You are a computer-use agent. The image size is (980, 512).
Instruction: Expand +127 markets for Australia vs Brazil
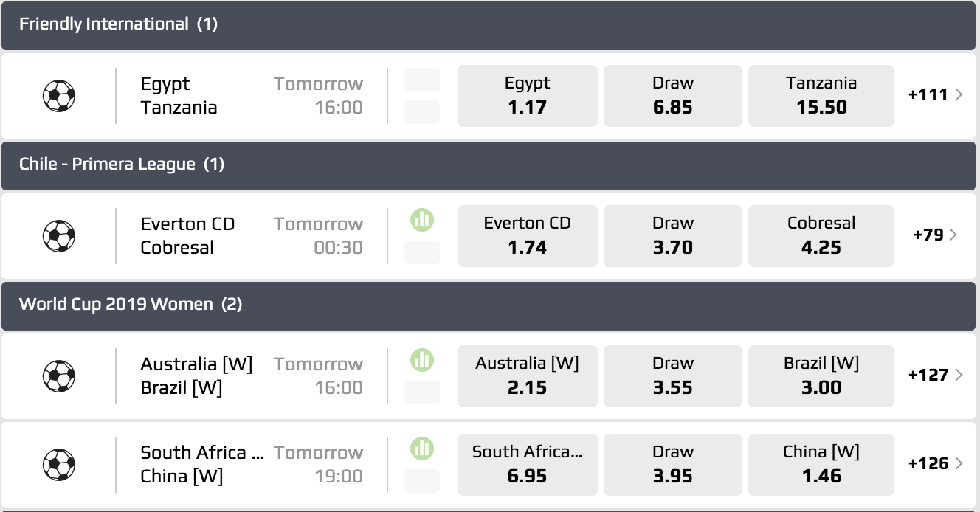[935, 375]
